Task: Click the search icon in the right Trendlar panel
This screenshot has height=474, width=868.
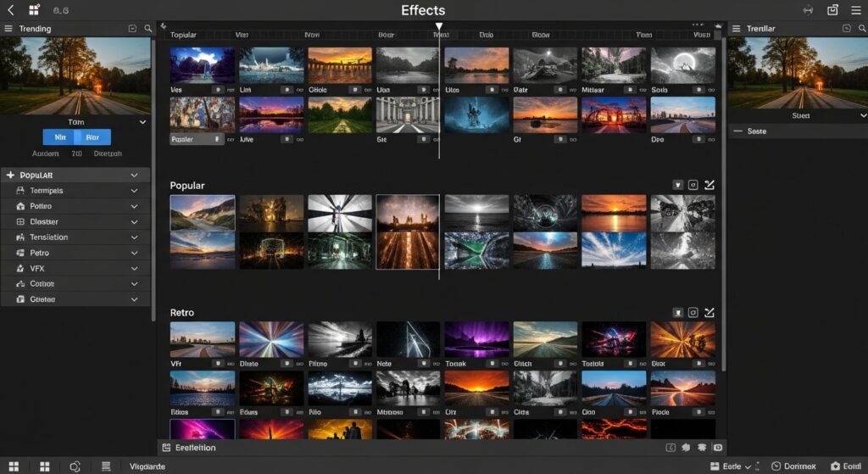Action: 859,29
